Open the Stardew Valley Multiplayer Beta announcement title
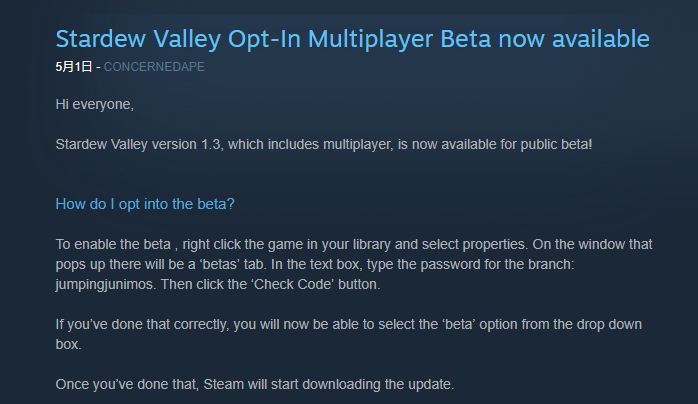Image resolution: width=698 pixels, height=404 pixels. (352, 39)
